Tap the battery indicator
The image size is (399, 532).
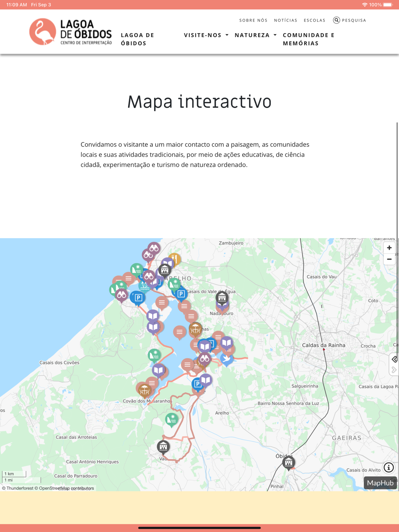(x=388, y=5)
